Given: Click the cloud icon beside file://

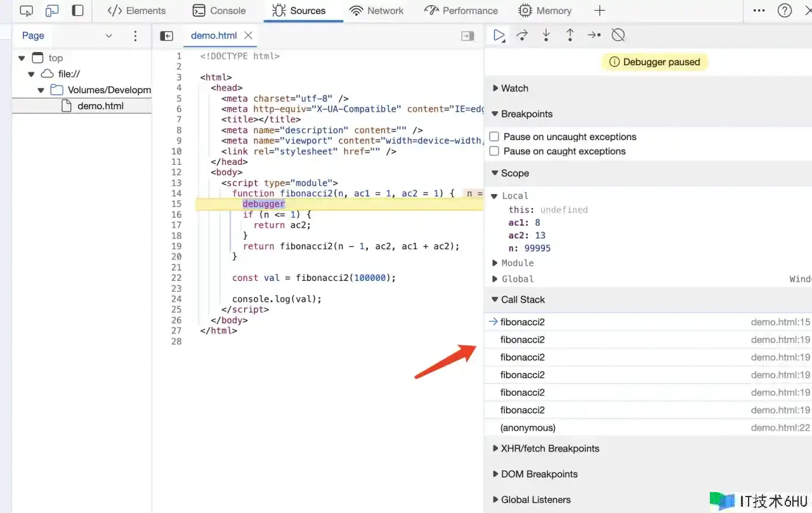Looking at the screenshot, I should (x=47, y=74).
